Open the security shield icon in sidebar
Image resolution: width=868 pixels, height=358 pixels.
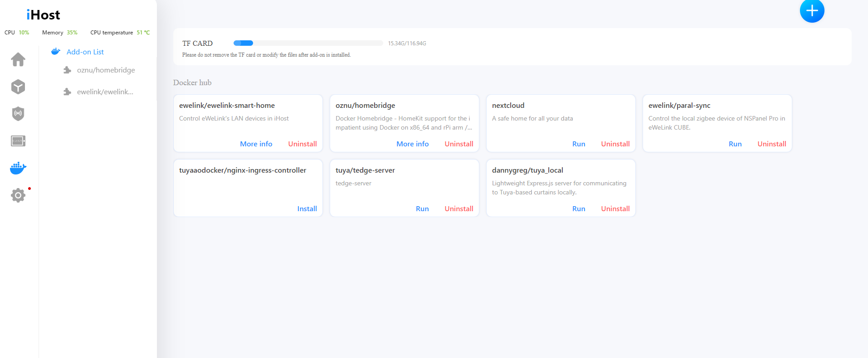tap(18, 114)
